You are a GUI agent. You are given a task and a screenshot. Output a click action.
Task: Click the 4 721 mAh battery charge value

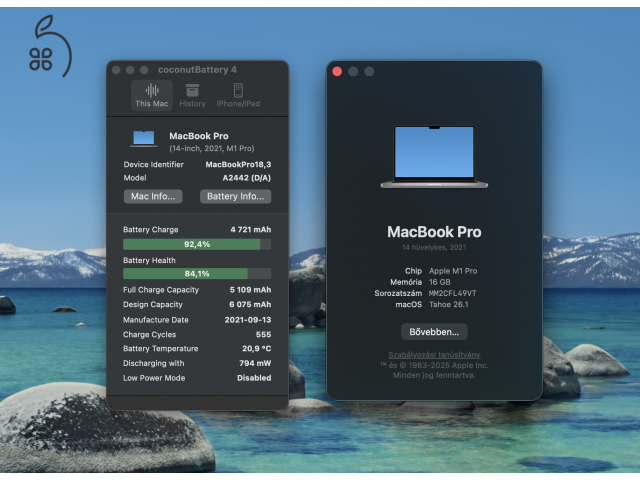pyautogui.click(x=251, y=230)
